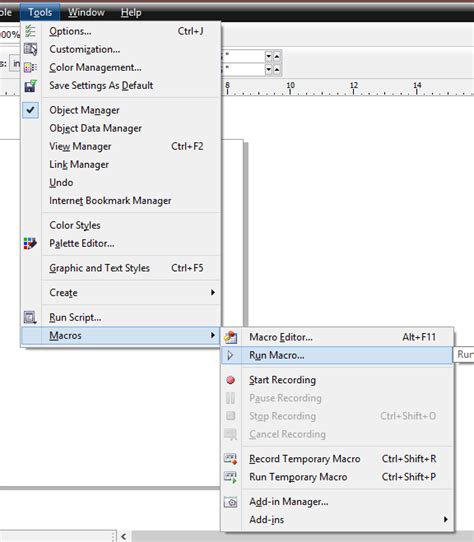Choose Palette Editor... entry
Image resolution: width=474 pixels, height=542 pixels.
[121, 243]
